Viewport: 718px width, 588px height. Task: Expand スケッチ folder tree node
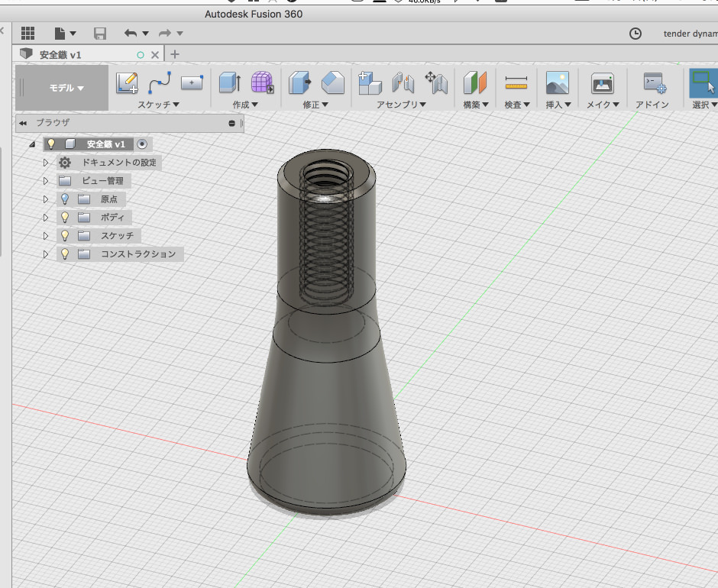pos(45,236)
